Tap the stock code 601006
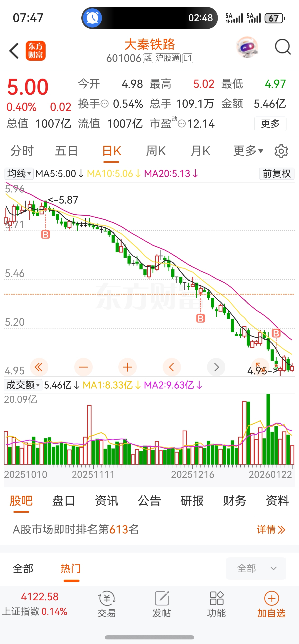Viewport: 299px width, 644px height. 124,58
